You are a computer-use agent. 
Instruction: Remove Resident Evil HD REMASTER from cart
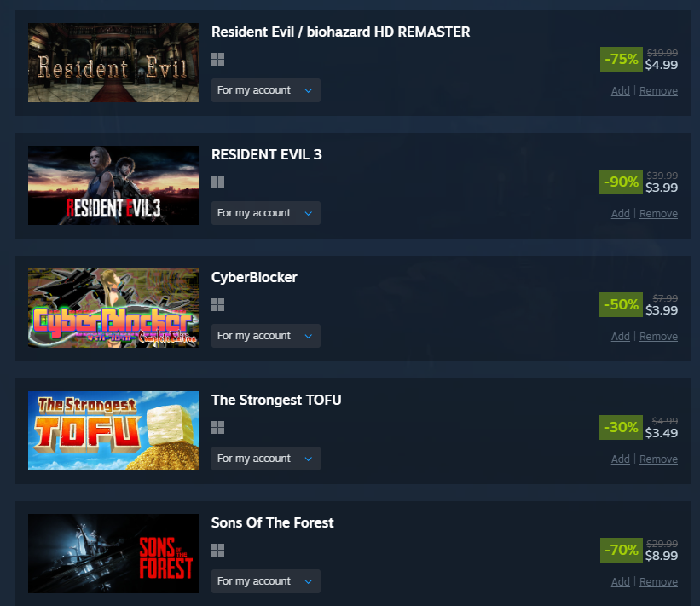[x=658, y=91]
